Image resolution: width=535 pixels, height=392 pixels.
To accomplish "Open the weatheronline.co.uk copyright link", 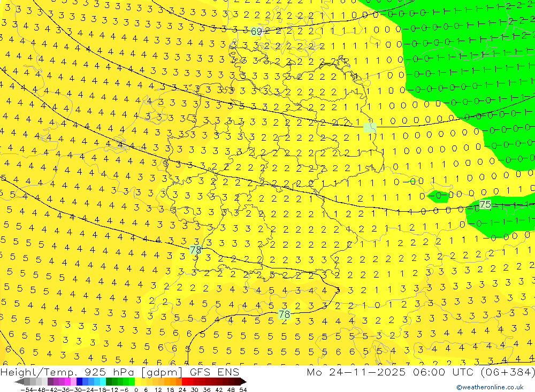I will coord(490,387).
